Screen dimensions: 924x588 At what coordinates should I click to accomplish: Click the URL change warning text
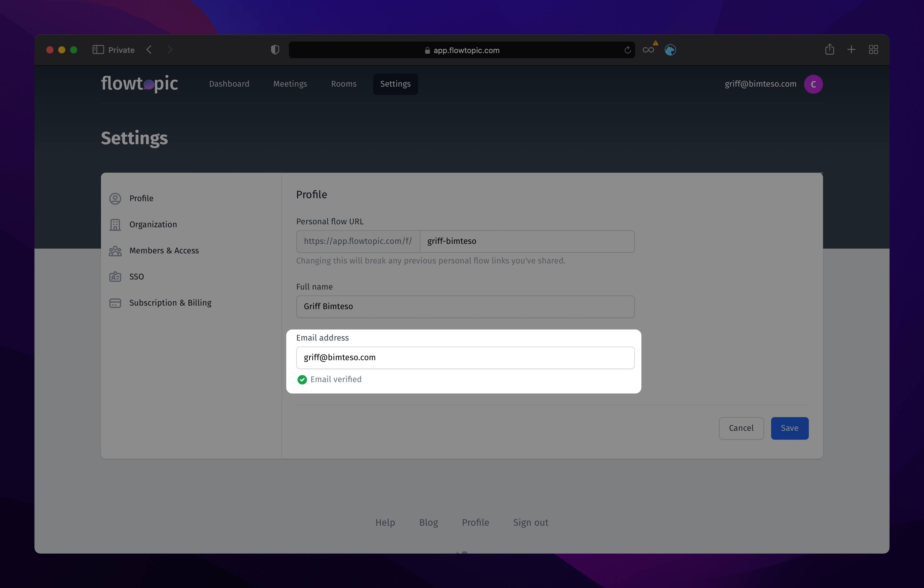(x=431, y=261)
